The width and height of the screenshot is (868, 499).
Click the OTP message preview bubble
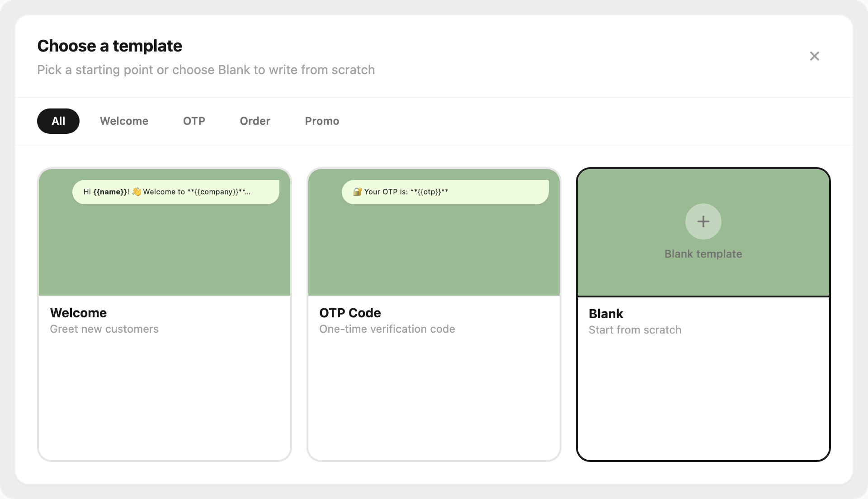[445, 192]
